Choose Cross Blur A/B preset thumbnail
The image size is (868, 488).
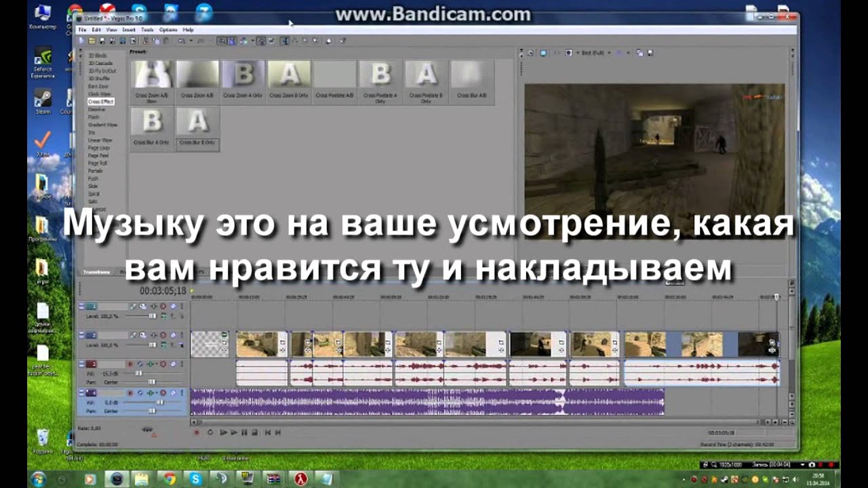[471, 81]
